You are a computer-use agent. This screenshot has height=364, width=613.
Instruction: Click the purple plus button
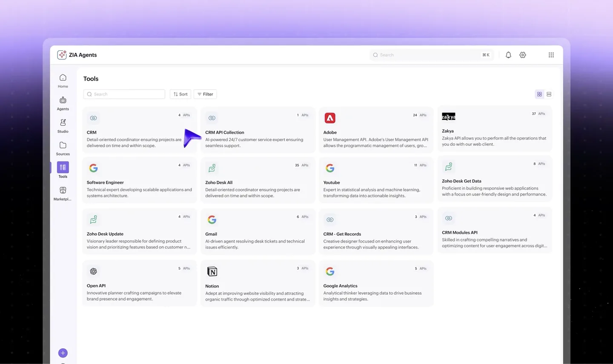coord(63,353)
